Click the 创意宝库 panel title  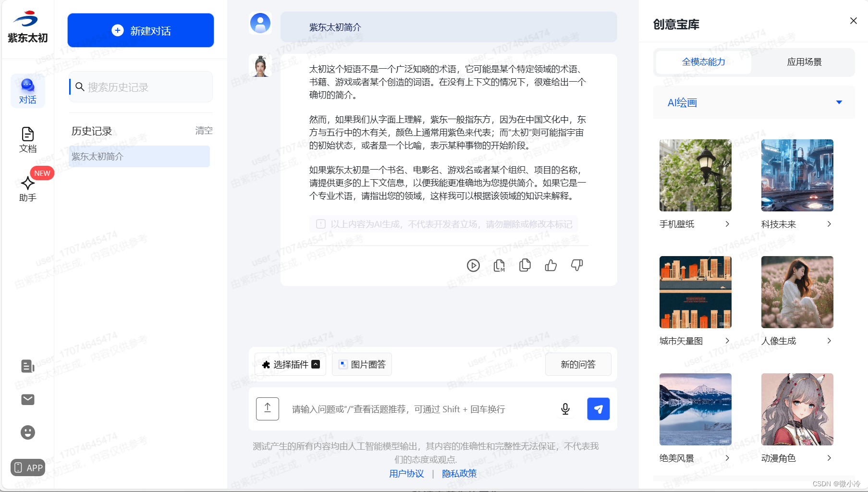[676, 25]
